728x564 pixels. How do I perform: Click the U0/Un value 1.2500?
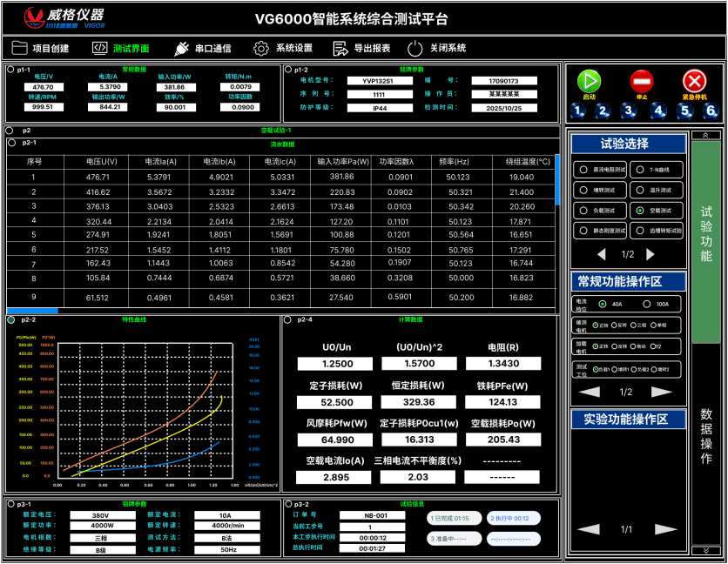click(334, 364)
